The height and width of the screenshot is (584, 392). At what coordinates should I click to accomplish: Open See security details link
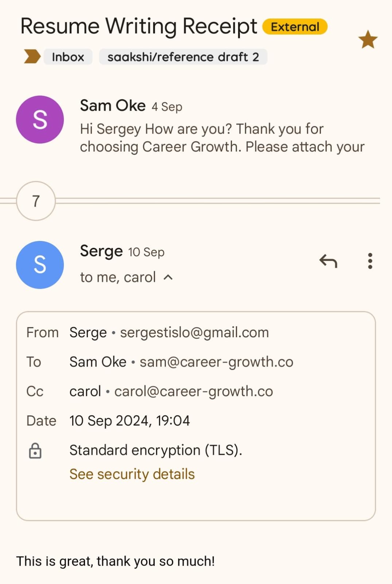point(132,474)
